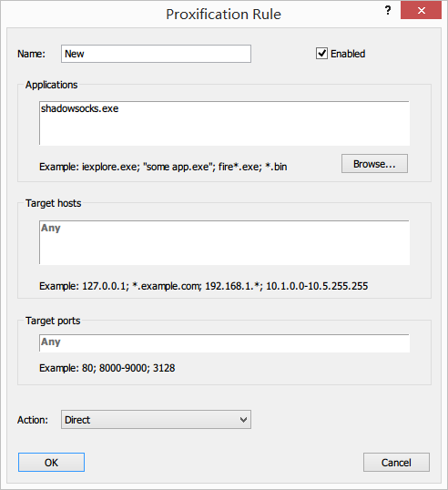
Task: Click the Enabled label text
Action: click(348, 54)
